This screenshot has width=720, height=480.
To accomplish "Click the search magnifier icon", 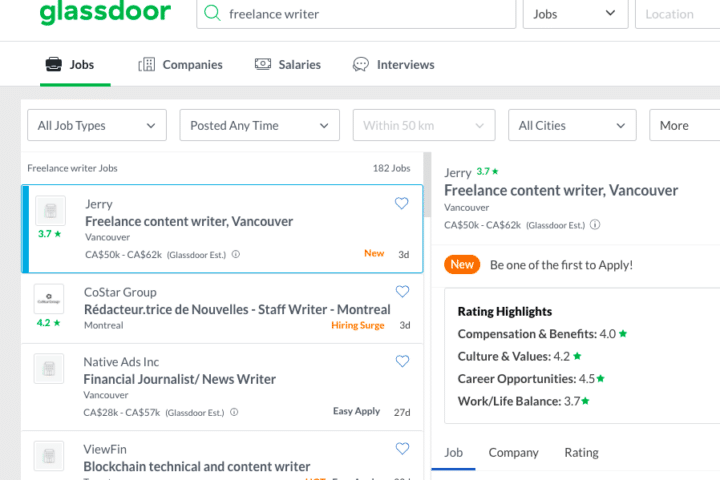I will [x=212, y=13].
